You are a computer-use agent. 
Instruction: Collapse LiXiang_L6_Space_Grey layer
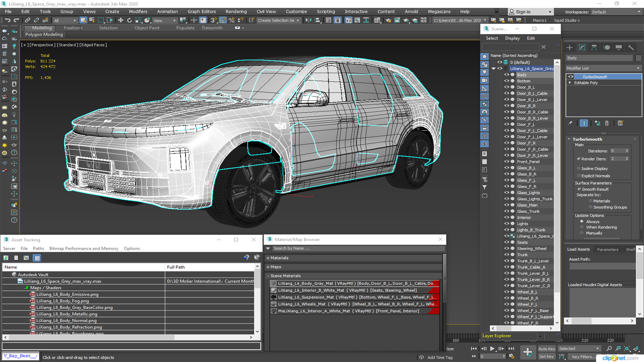click(493, 68)
